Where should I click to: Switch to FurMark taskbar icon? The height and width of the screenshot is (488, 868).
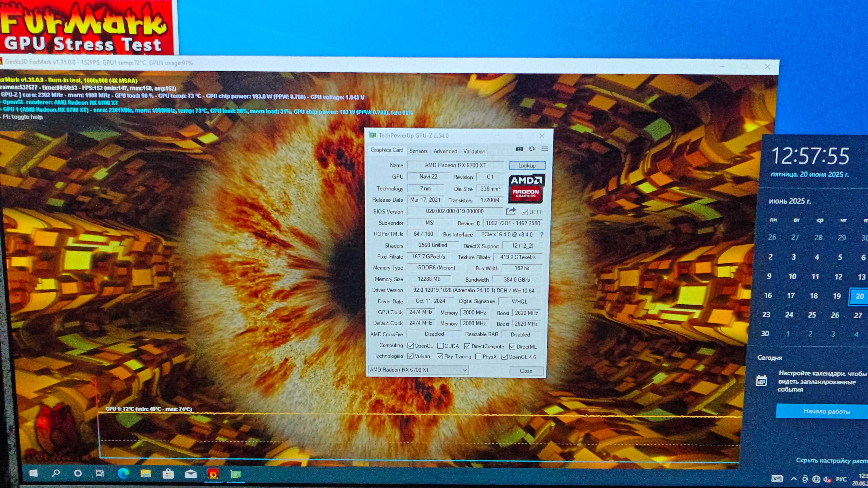(213, 474)
